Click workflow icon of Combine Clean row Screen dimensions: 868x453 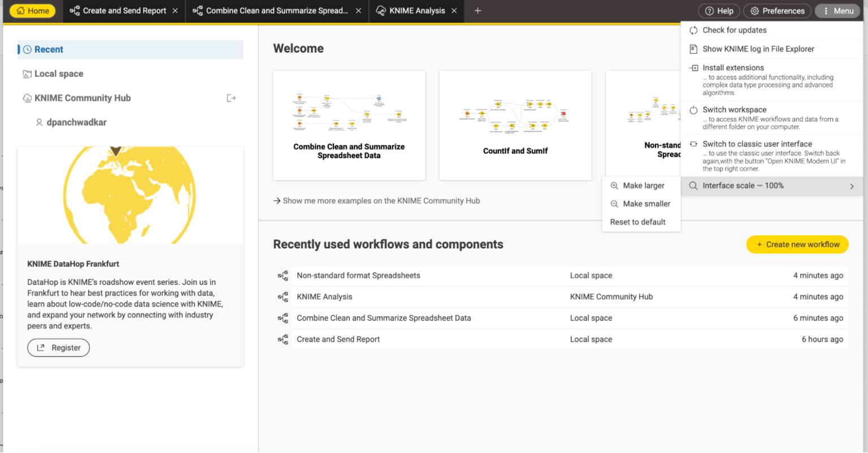tap(283, 318)
